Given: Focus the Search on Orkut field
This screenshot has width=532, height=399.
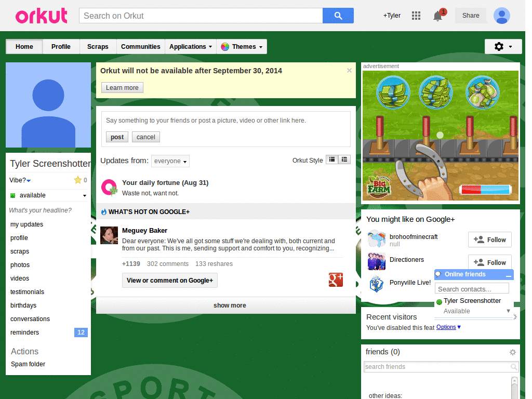Looking at the screenshot, I should tap(201, 16).
